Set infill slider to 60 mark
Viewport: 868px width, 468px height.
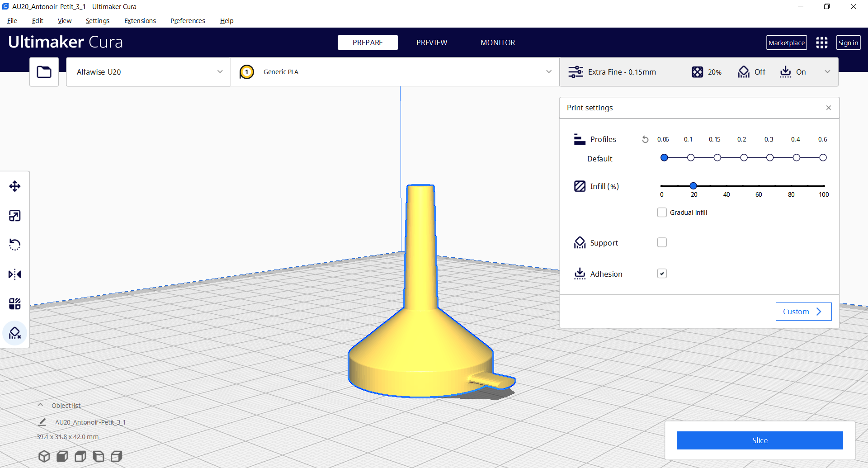coord(759,186)
